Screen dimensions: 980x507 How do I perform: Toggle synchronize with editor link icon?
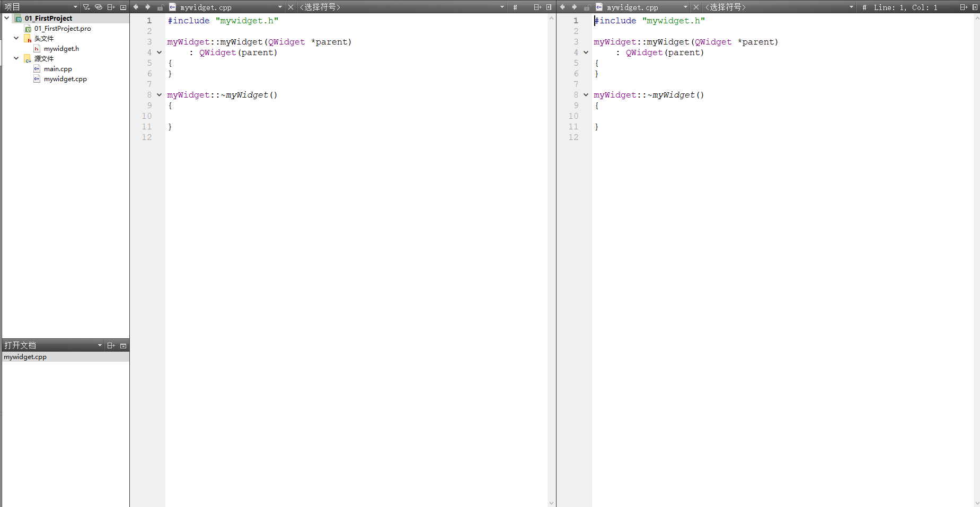pos(99,7)
